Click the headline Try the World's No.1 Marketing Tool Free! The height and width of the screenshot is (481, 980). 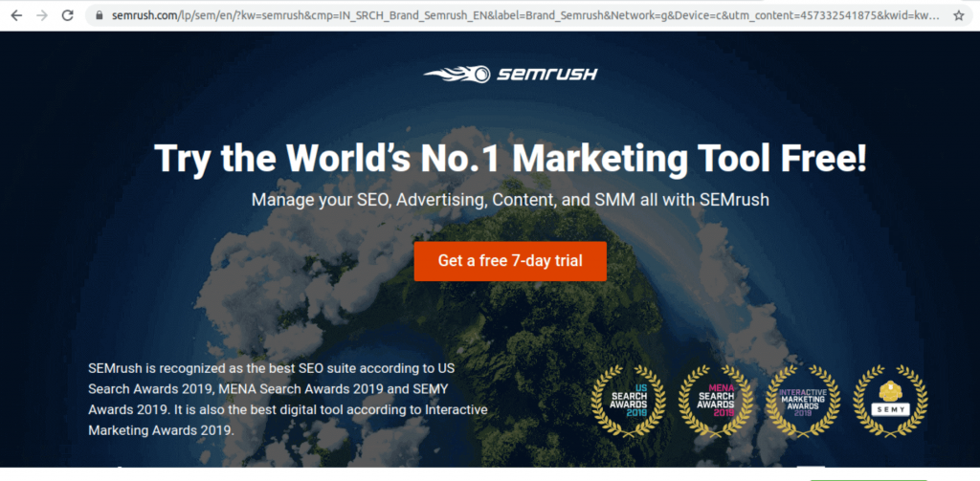tap(510, 158)
